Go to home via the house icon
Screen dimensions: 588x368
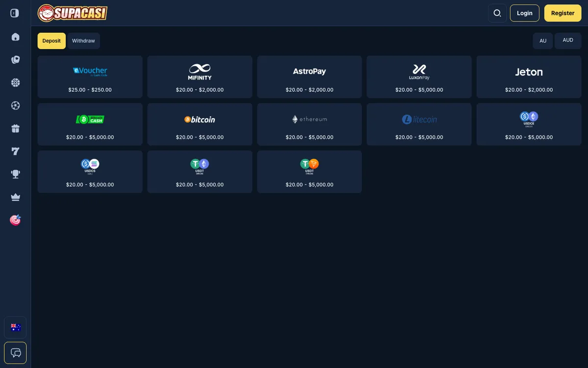click(x=15, y=37)
